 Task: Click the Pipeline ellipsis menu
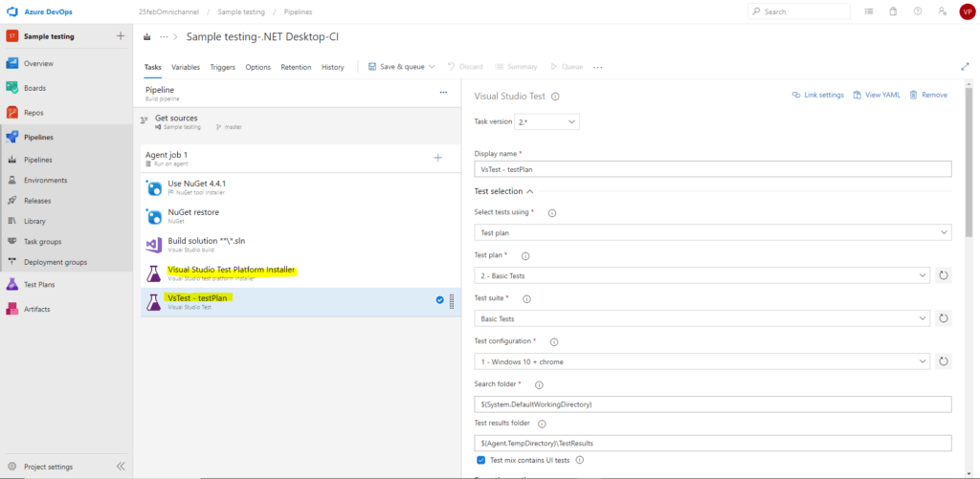point(444,93)
